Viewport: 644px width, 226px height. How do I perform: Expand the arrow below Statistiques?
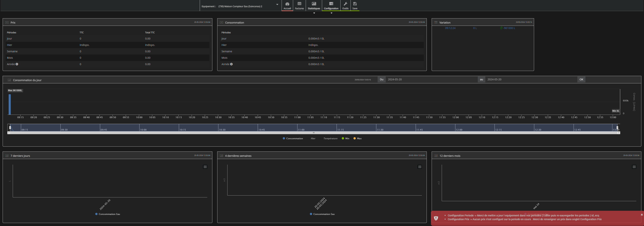click(314, 13)
